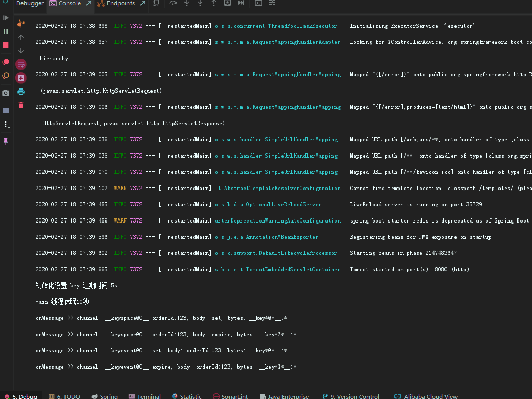
Task: Click the AbstractTemplateResolverConfiguration logger name
Action: click(278, 188)
